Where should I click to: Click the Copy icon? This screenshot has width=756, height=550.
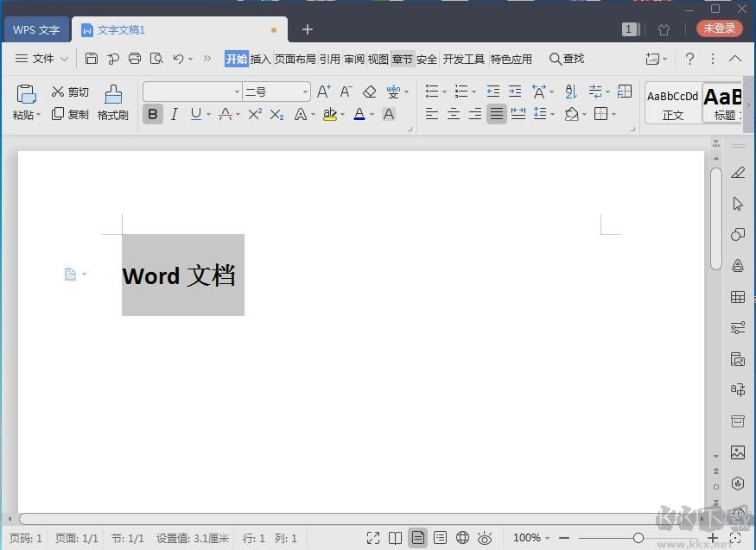(x=57, y=113)
